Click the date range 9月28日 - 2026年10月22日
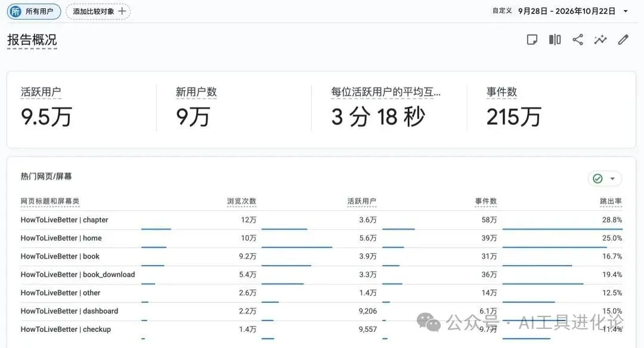 coord(567,11)
